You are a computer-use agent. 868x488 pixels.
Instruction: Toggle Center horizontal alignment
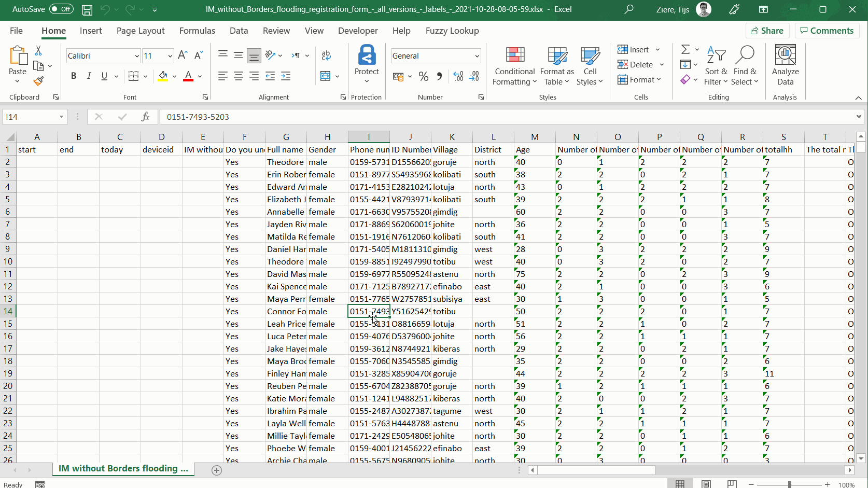click(x=239, y=76)
